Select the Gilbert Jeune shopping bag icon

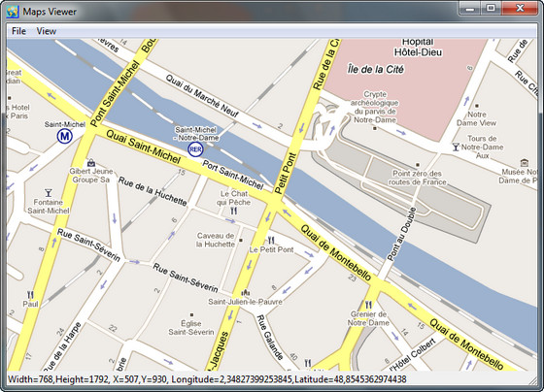tap(91, 163)
